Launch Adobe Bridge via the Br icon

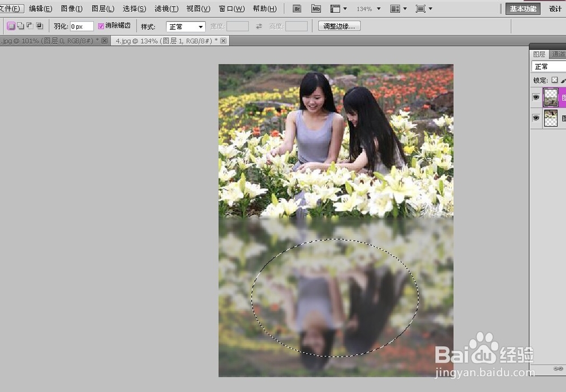(297, 8)
